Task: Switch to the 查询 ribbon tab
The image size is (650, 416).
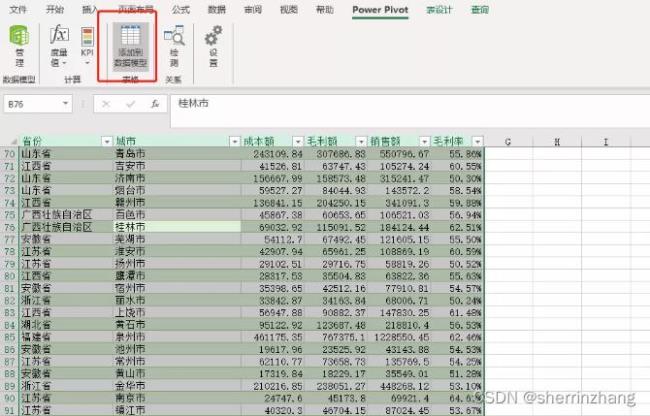Action: click(x=480, y=9)
